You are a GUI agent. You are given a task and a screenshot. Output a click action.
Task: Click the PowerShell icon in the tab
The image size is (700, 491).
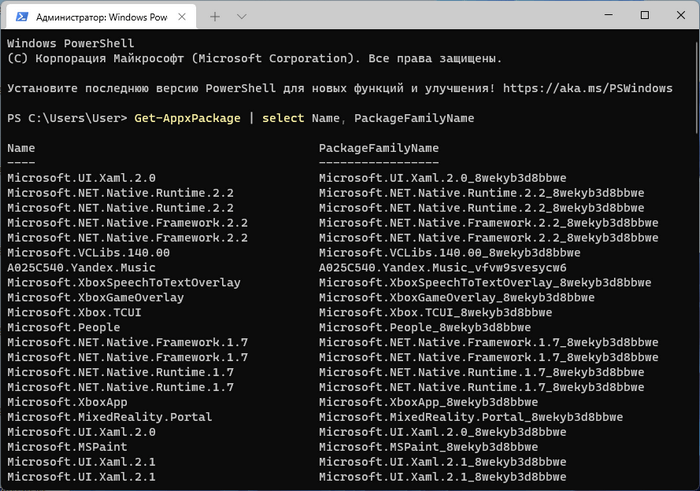(21, 17)
